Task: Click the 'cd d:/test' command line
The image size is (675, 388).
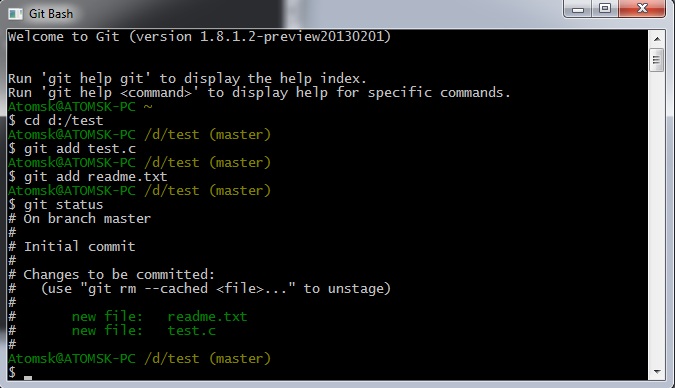Action: pyautogui.click(x=56, y=121)
